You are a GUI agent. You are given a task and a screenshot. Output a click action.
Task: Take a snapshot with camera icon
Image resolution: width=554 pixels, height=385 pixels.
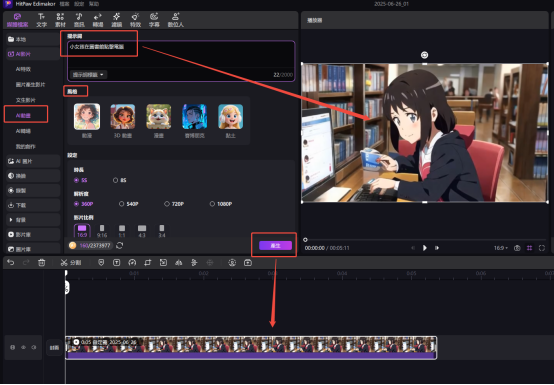click(x=517, y=248)
